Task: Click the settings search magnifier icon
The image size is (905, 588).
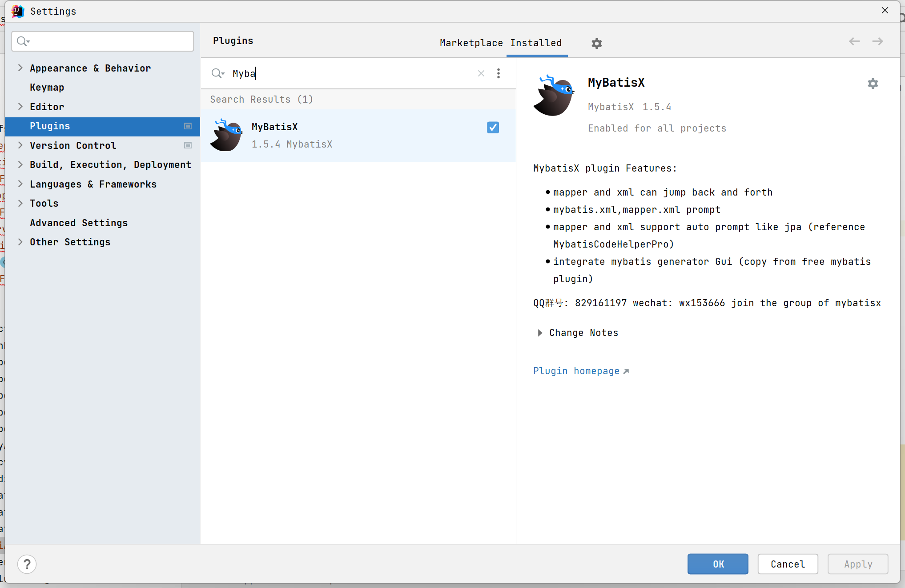Action: click(x=23, y=41)
